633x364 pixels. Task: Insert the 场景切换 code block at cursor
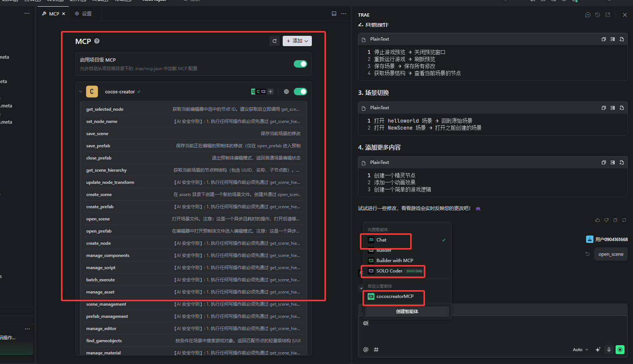click(x=613, y=108)
